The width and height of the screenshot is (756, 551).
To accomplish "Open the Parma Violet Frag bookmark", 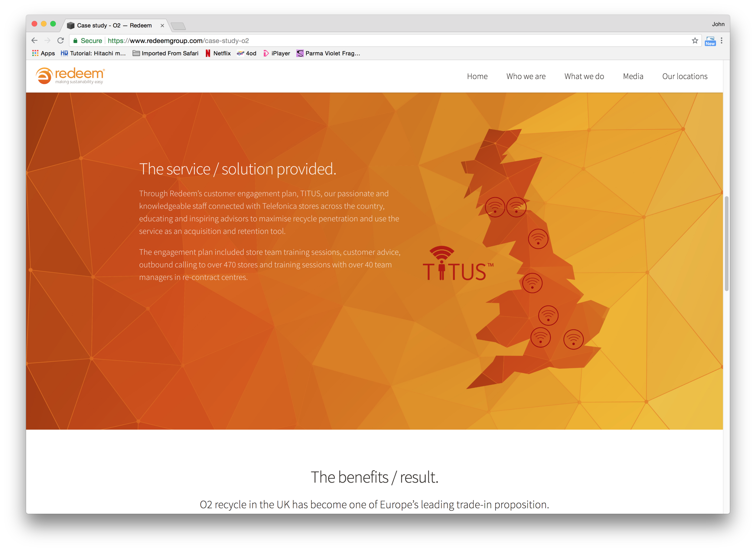I will click(x=328, y=53).
